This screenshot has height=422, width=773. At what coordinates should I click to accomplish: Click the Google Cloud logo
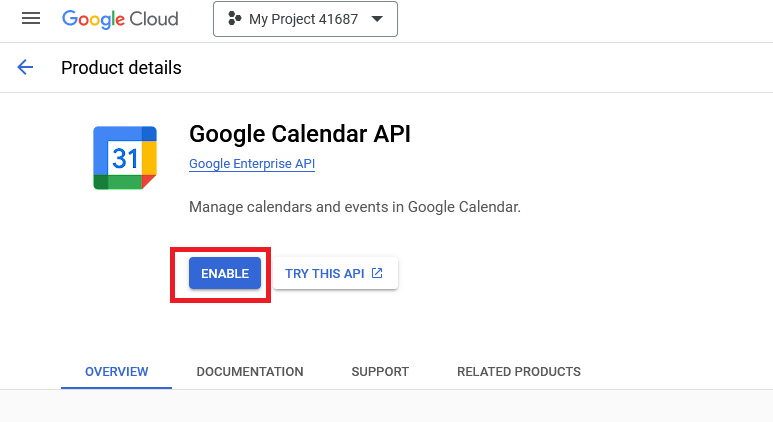click(x=120, y=19)
